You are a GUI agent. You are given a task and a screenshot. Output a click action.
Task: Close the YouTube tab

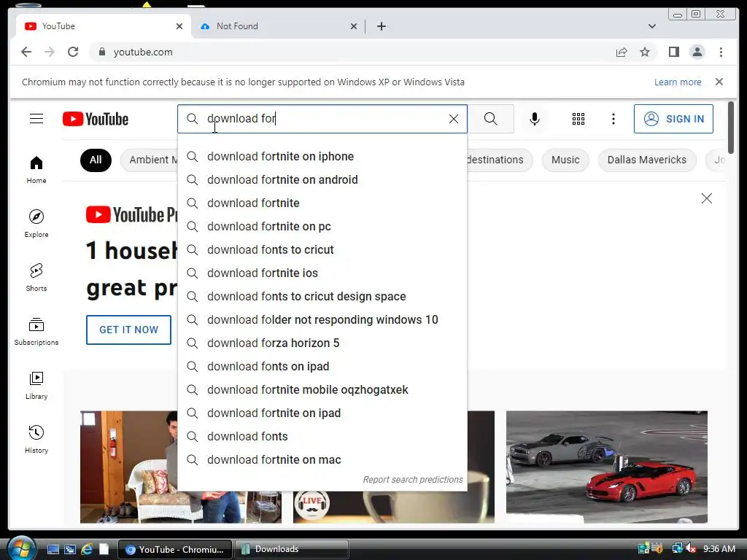point(179,26)
